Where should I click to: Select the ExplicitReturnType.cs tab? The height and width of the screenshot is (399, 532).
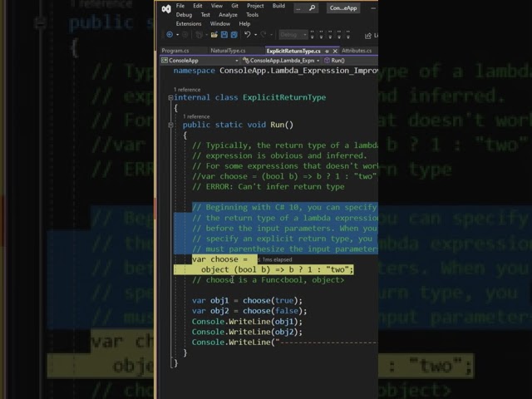click(x=293, y=51)
